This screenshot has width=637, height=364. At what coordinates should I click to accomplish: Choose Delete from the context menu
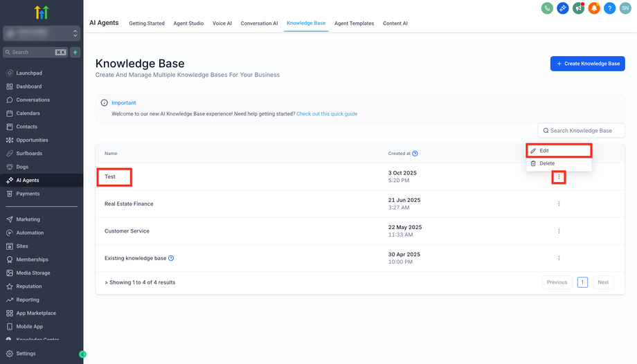547,163
